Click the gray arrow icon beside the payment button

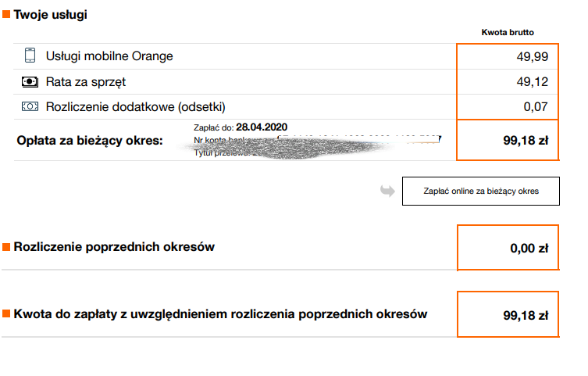[387, 191]
